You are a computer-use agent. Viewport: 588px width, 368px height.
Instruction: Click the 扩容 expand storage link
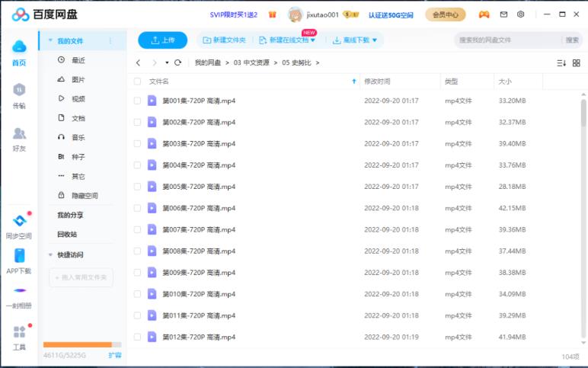pos(115,355)
